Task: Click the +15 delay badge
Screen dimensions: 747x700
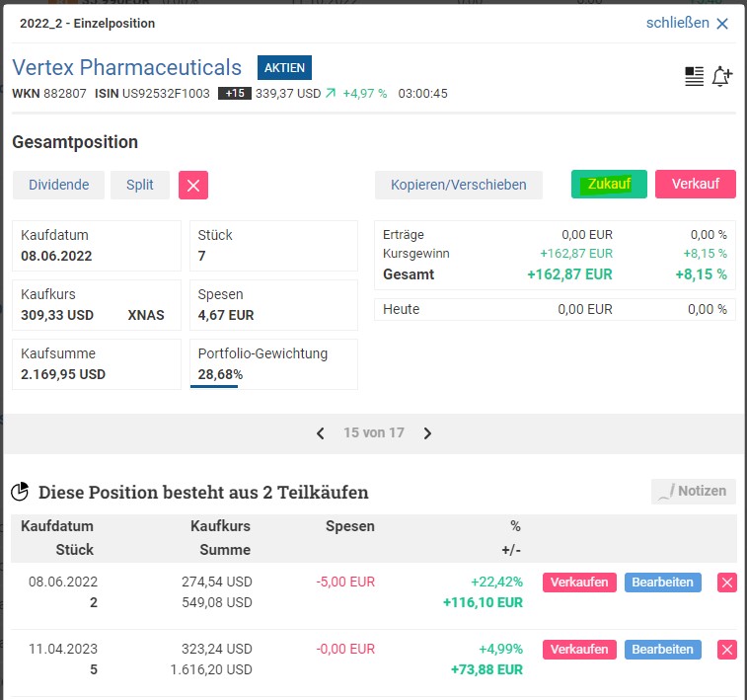Action: [x=235, y=93]
